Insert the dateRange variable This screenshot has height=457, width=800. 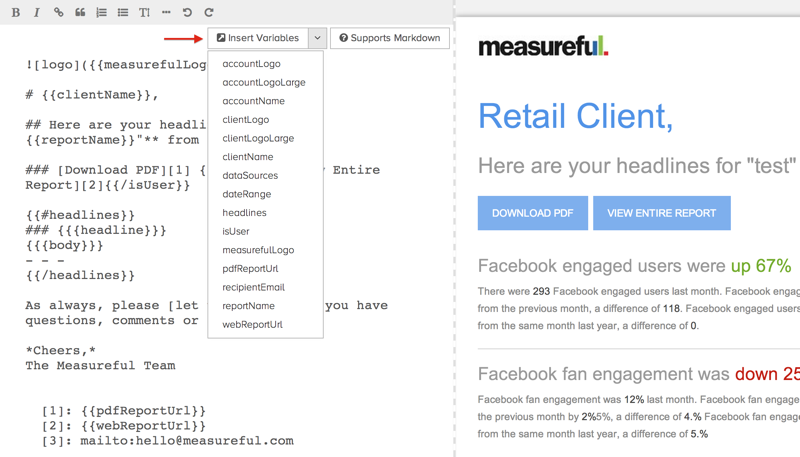(246, 194)
